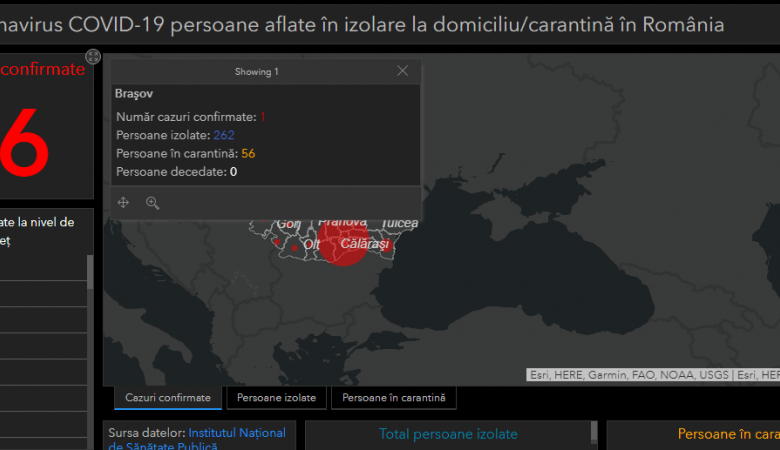The image size is (780, 450).
Task: Close the Brașov popup
Action: pyautogui.click(x=402, y=71)
